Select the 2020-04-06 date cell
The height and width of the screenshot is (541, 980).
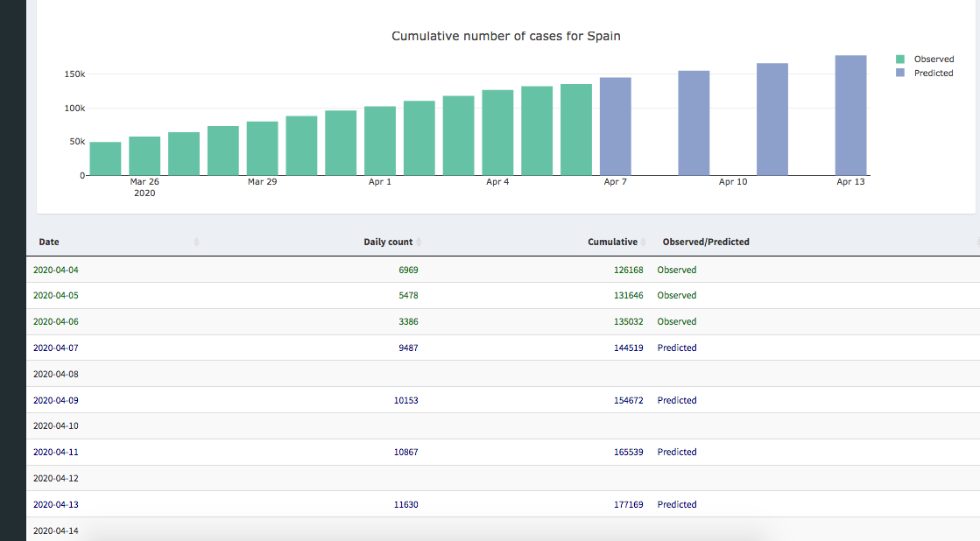(55, 321)
